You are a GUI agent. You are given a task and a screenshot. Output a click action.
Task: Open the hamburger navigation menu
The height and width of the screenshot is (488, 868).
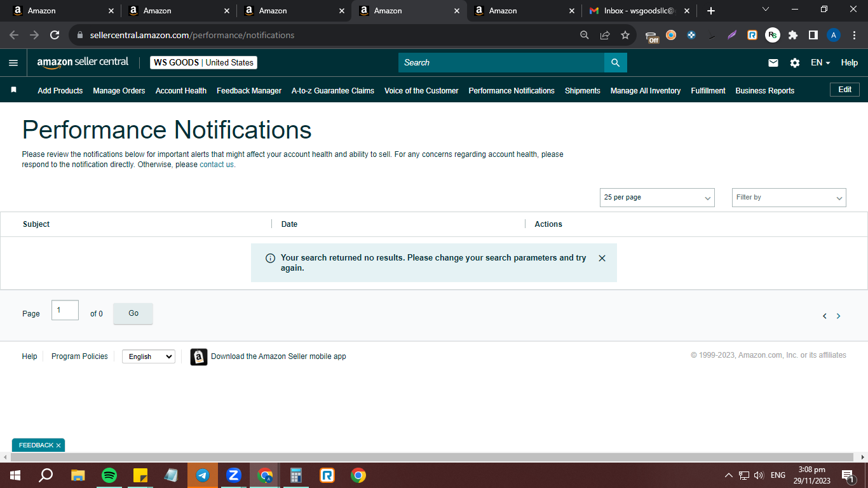(13, 63)
